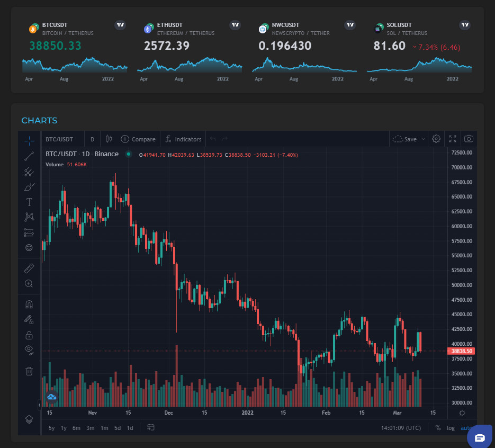Remove drawings with the trash icon
The height and width of the screenshot is (448, 495).
29,371
